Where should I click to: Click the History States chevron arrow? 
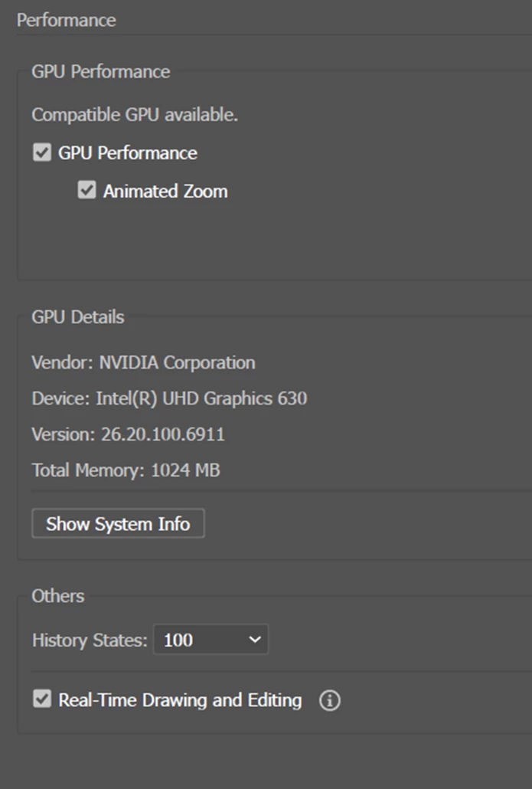point(255,640)
